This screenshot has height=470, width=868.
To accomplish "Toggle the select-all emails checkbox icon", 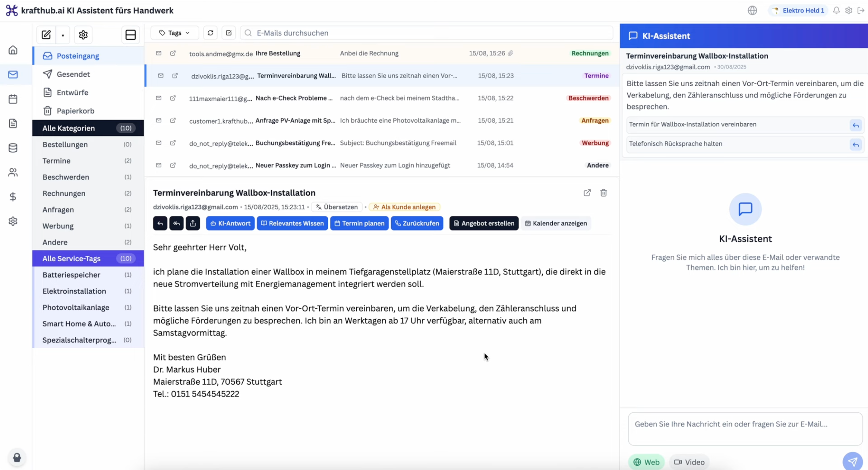I will pyautogui.click(x=229, y=33).
